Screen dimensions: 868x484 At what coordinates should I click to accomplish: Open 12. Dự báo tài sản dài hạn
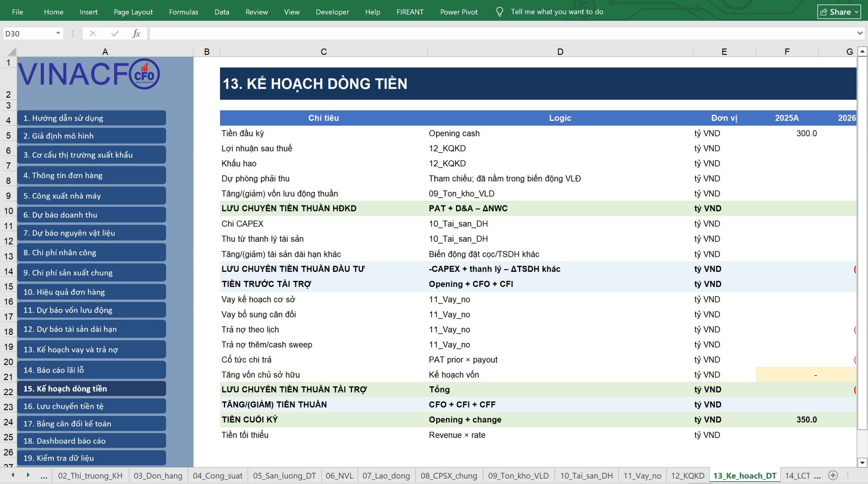coord(92,329)
